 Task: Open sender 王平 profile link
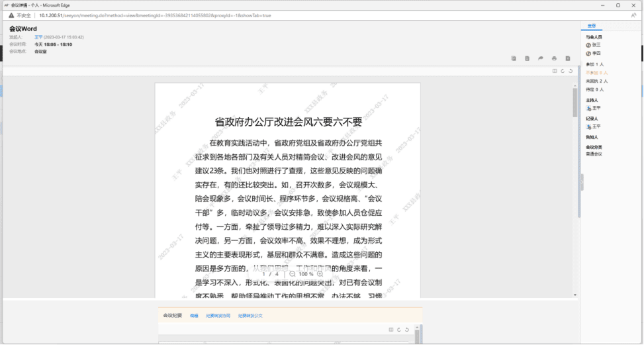(x=38, y=37)
